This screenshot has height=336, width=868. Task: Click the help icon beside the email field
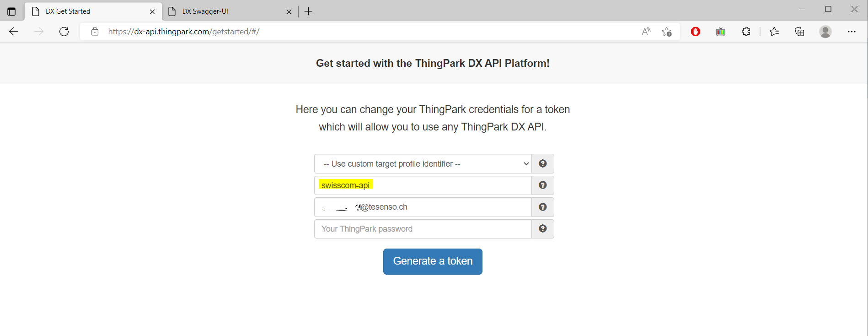pyautogui.click(x=543, y=207)
